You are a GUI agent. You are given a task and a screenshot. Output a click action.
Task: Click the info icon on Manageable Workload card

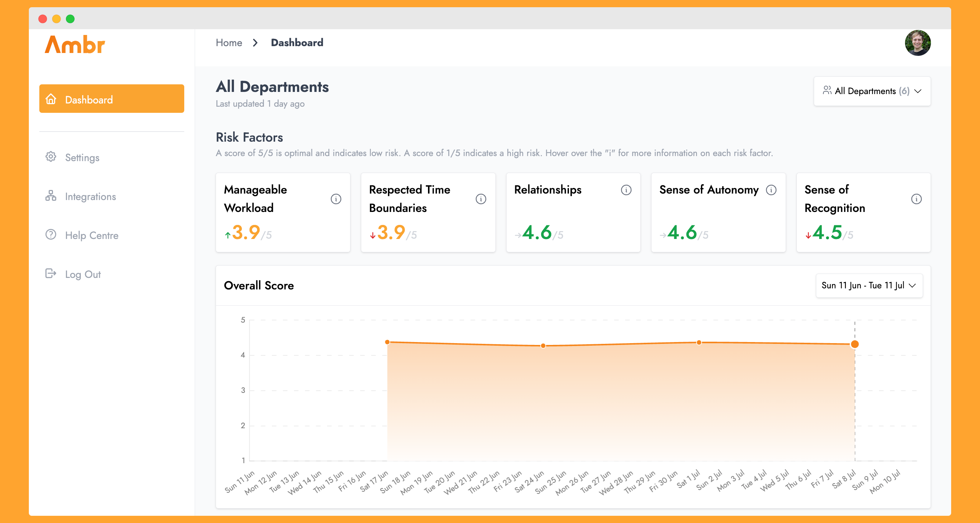click(x=336, y=199)
